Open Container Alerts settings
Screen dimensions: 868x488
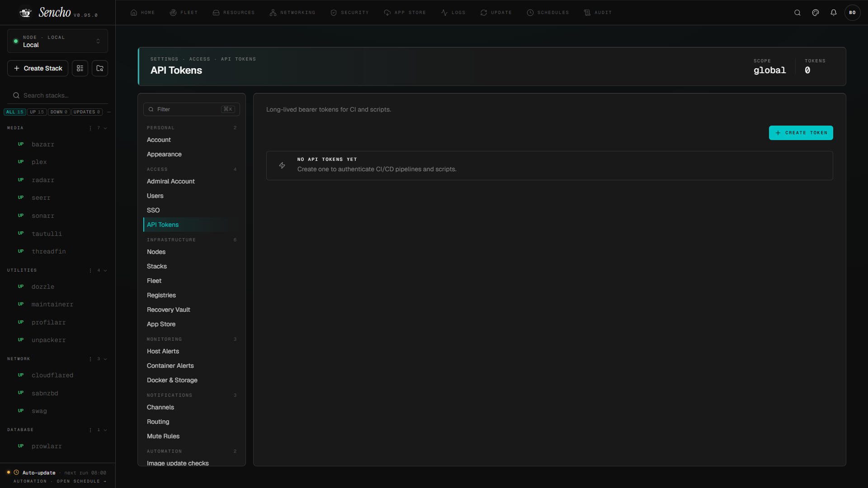click(x=192, y=366)
